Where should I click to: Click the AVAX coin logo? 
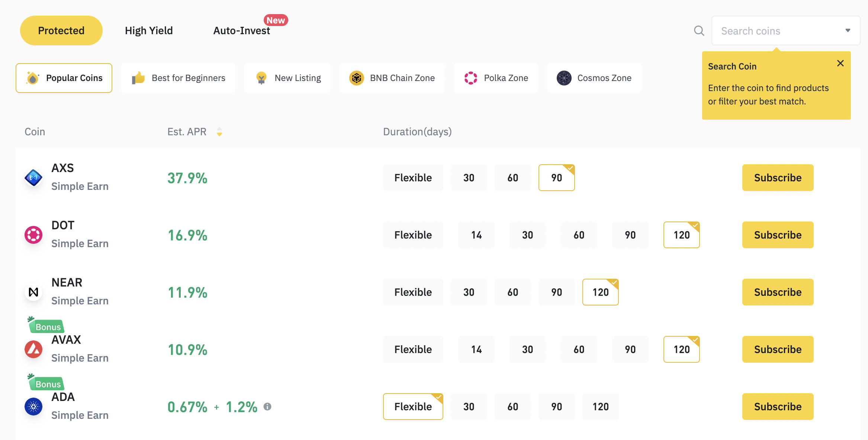point(33,349)
